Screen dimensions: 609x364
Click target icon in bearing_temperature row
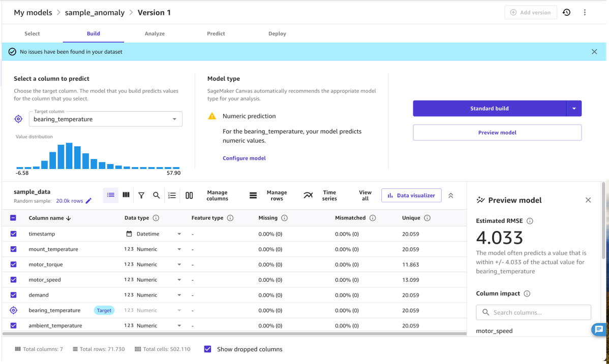[x=13, y=310]
